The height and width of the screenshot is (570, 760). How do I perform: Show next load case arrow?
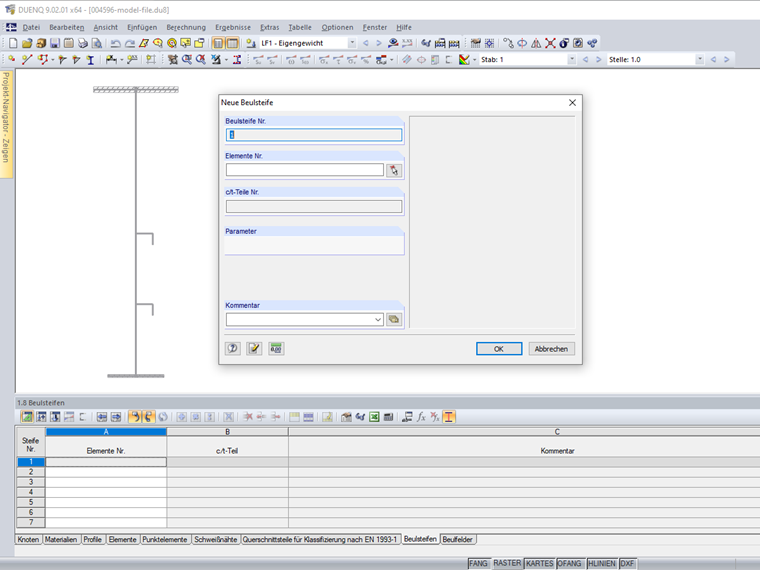379,43
